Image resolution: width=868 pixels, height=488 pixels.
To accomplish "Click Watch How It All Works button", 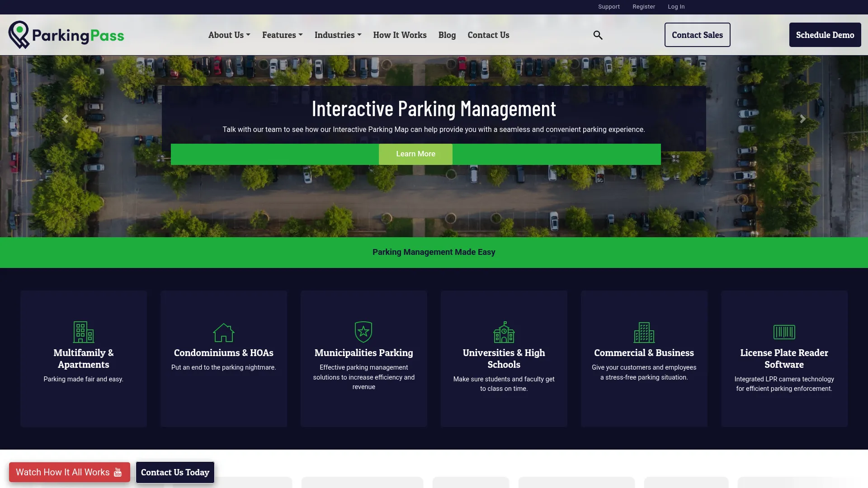I will pyautogui.click(x=70, y=472).
